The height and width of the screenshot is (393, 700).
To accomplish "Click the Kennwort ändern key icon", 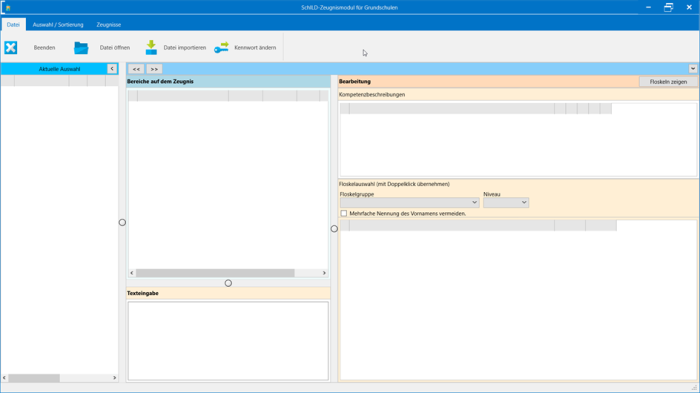I will click(x=221, y=47).
